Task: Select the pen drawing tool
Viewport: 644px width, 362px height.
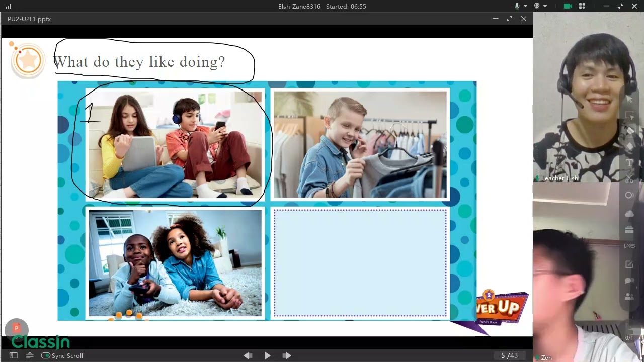Action: pyautogui.click(x=629, y=131)
